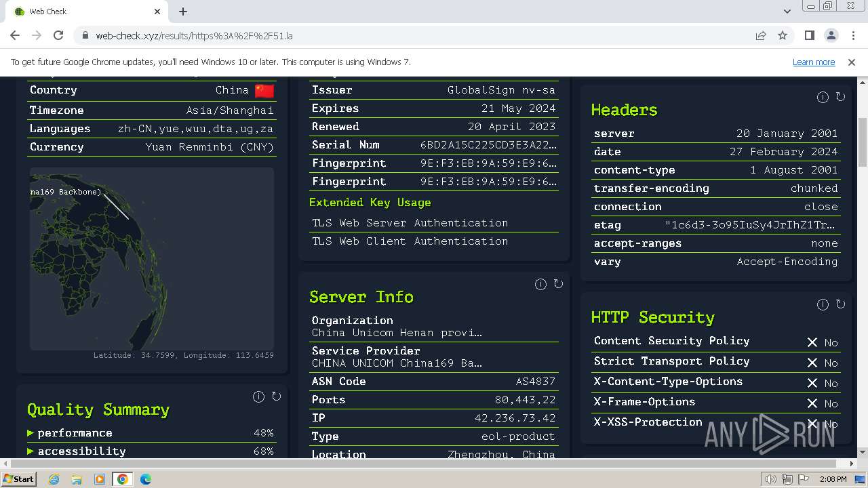The width and height of the screenshot is (868, 488).
Task: Click the X-Frame-Options row
Action: click(x=716, y=402)
